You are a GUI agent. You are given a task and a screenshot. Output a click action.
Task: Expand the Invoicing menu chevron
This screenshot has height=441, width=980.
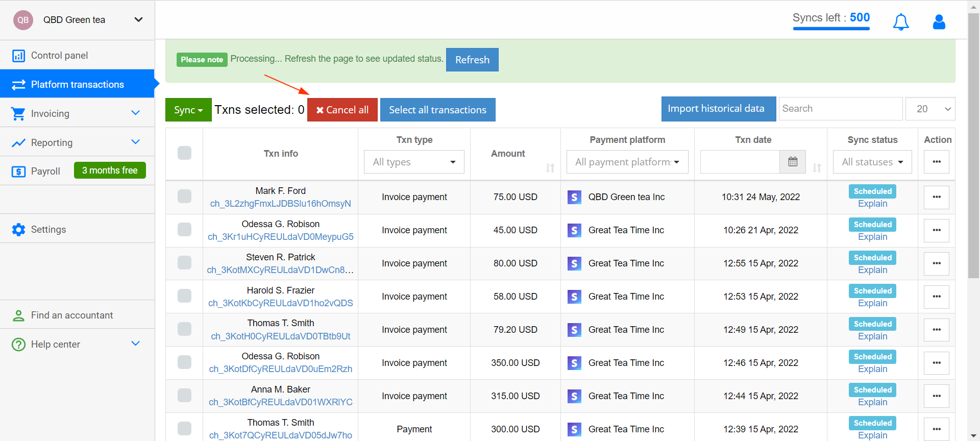point(135,113)
